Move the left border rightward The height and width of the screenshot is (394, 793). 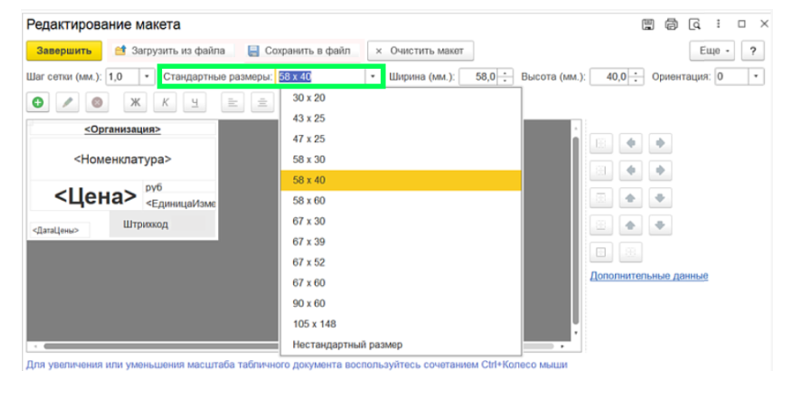660,144
